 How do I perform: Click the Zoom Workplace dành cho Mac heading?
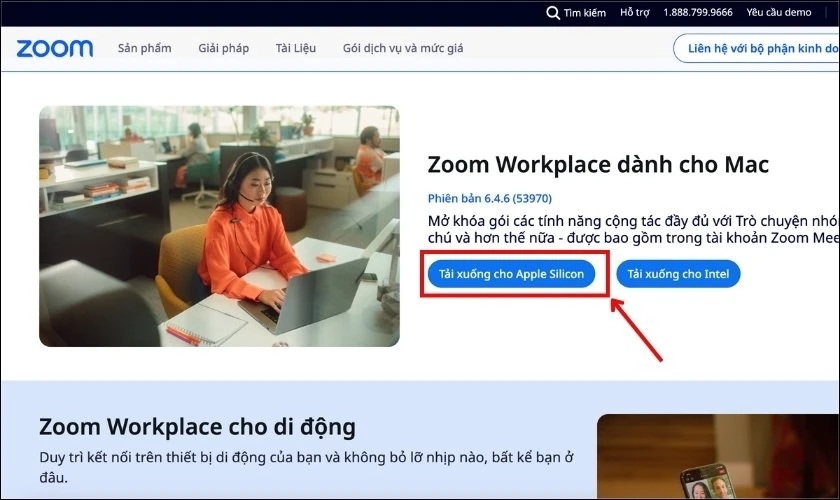(598, 165)
